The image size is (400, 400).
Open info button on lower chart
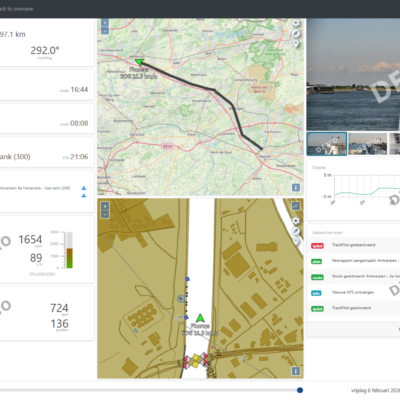click(296, 371)
